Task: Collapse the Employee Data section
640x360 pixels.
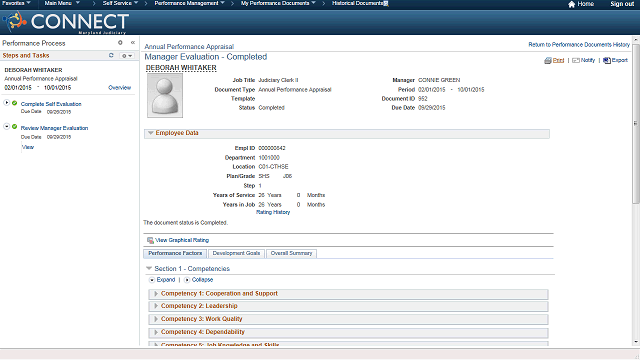Action: tap(151, 133)
